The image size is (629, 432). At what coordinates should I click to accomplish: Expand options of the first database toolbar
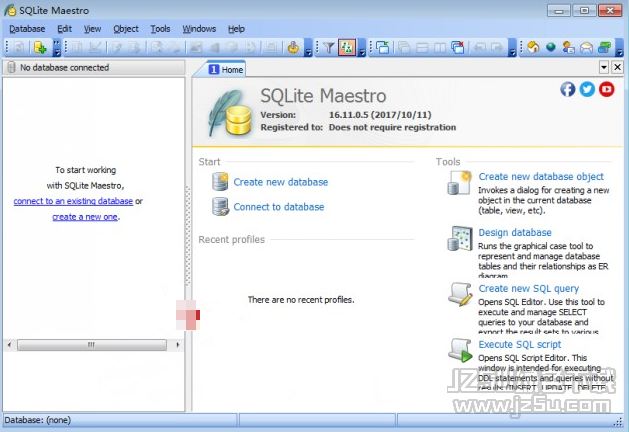(57, 48)
